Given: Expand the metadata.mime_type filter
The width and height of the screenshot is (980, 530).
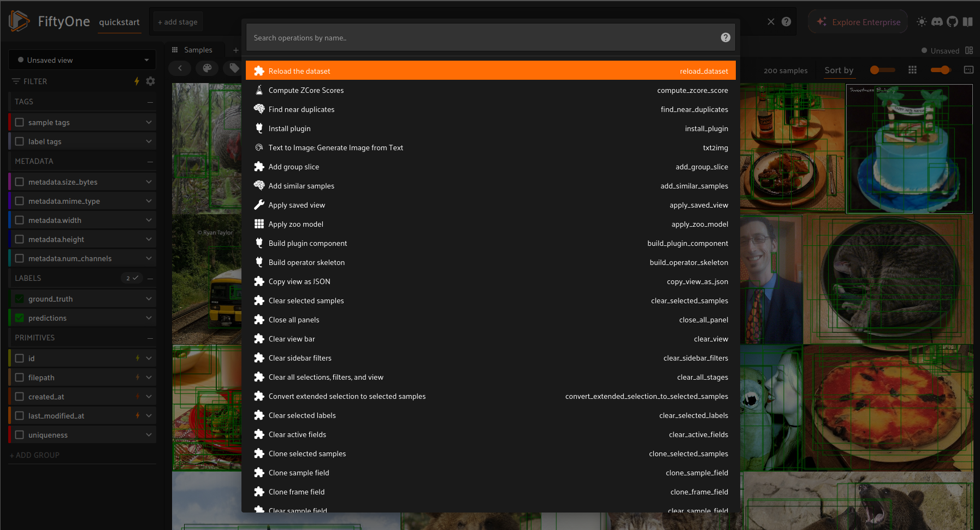Looking at the screenshot, I should [x=149, y=201].
